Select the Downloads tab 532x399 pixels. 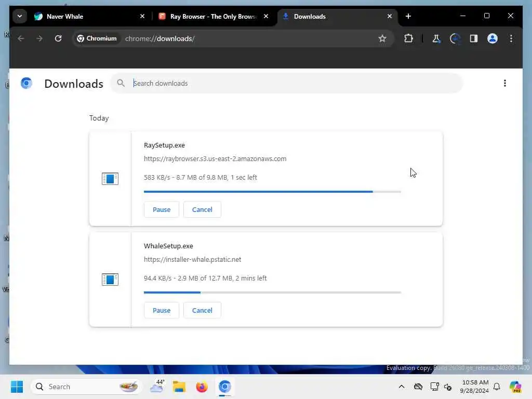tap(336, 16)
